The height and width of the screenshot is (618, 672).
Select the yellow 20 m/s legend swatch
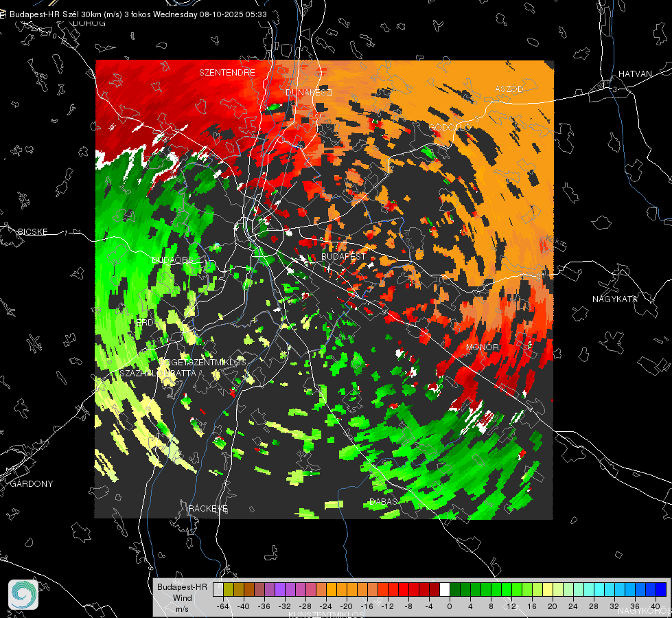(x=548, y=590)
